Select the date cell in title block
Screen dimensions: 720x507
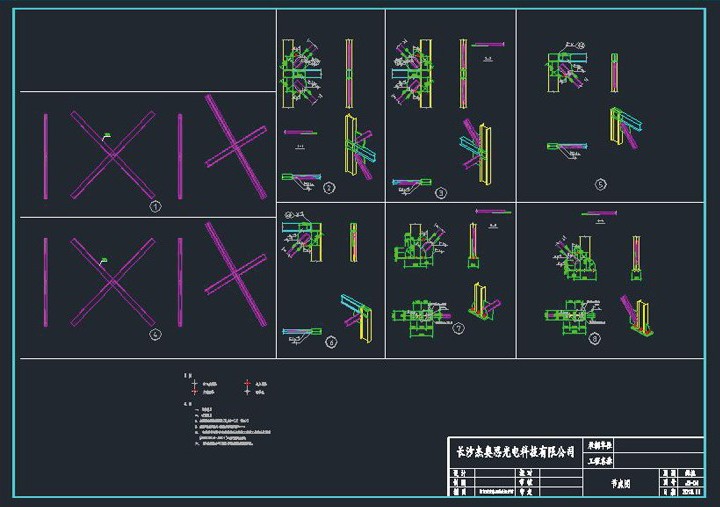point(692,492)
